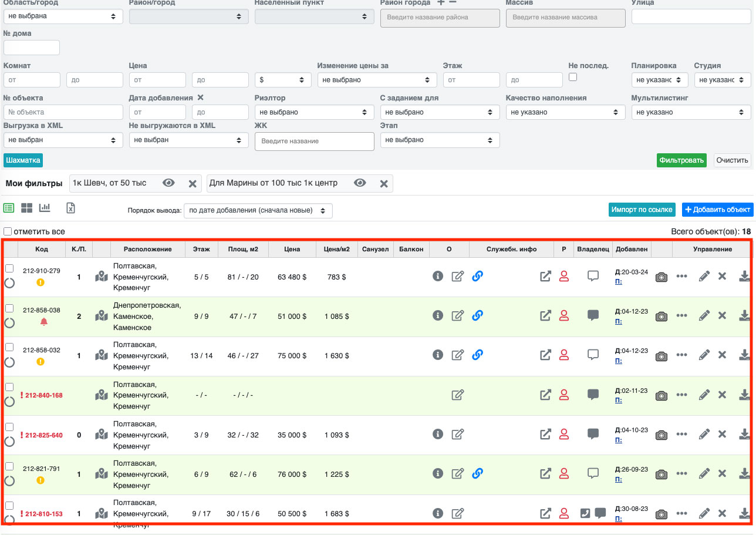Click download icon for listing 212-825-640
The width and height of the screenshot is (756, 535).
pos(744,435)
